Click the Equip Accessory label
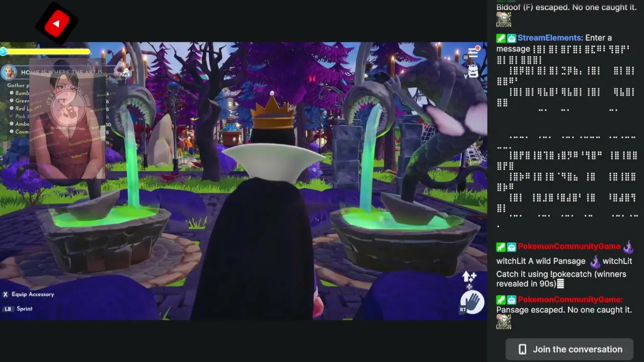Screen dimensions: 644x362 click(x=33, y=294)
